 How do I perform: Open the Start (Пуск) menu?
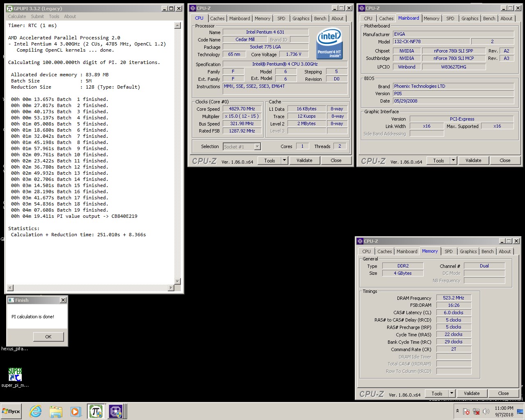pos(11,411)
